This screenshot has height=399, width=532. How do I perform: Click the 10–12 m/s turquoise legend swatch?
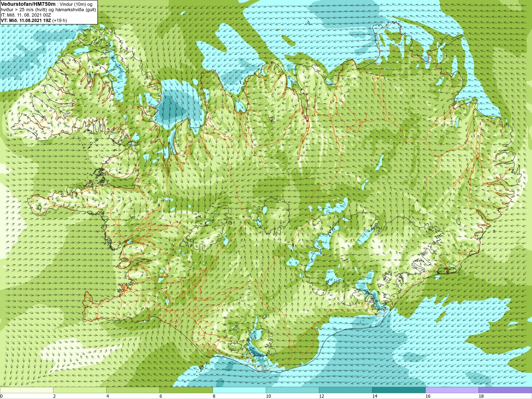coord(293,390)
